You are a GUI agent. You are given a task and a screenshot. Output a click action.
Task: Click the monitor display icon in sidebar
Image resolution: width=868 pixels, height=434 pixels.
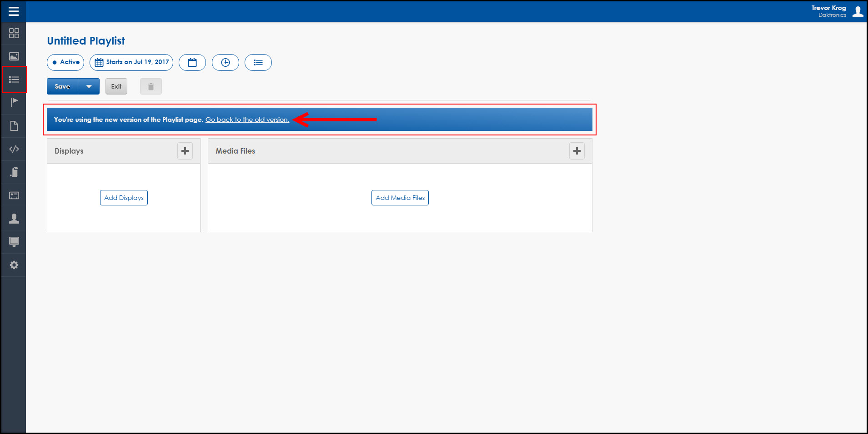click(14, 242)
